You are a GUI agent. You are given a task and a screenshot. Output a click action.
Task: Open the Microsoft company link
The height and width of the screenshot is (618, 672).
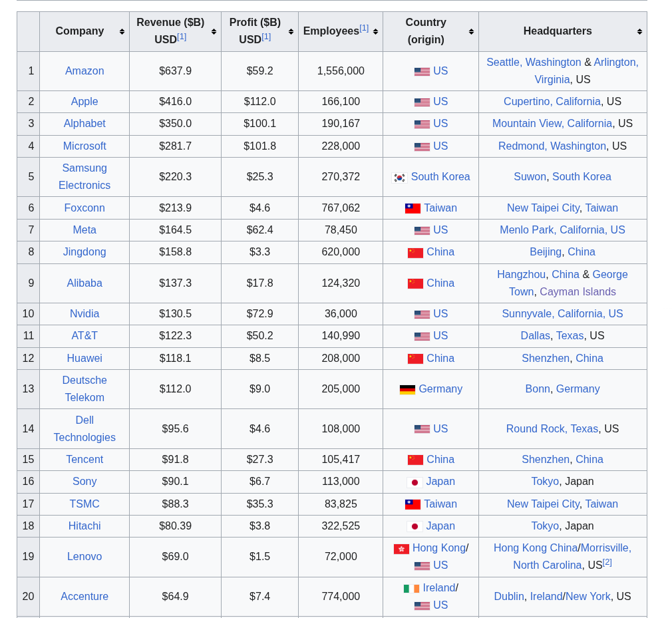coord(84,146)
